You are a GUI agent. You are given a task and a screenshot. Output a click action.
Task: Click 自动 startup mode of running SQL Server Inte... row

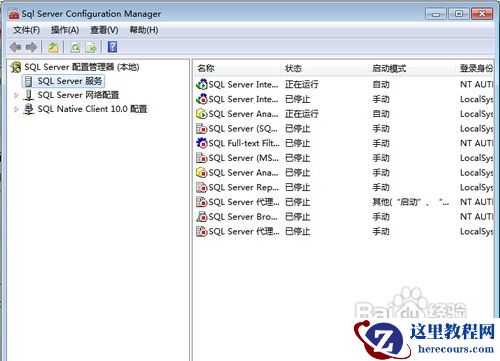point(381,84)
